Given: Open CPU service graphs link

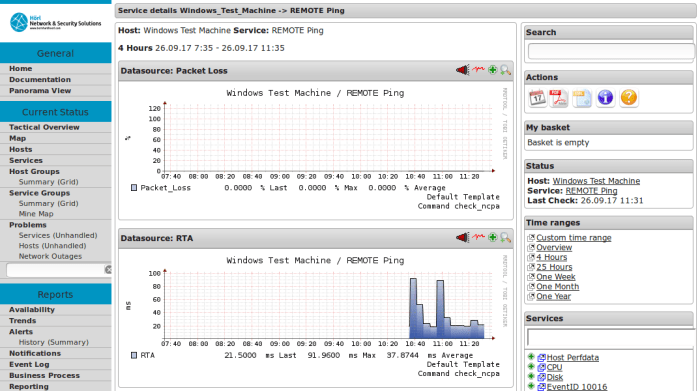Looking at the screenshot, I should (554, 367).
